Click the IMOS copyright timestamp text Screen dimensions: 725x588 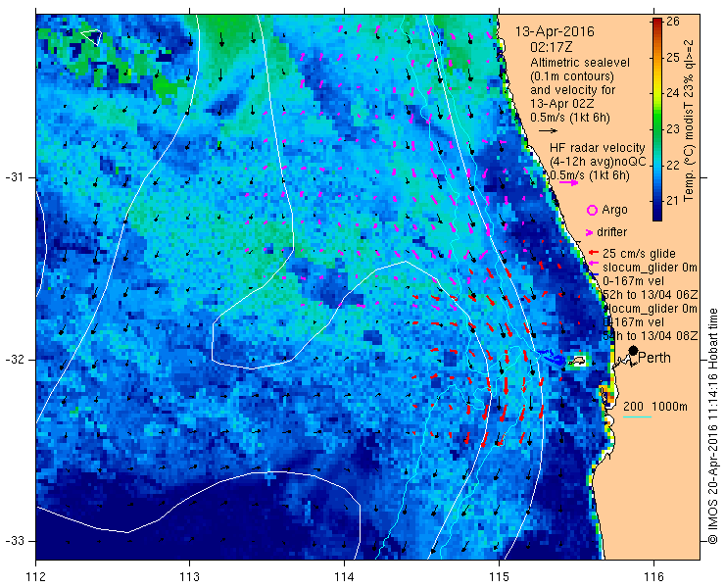coord(713,425)
